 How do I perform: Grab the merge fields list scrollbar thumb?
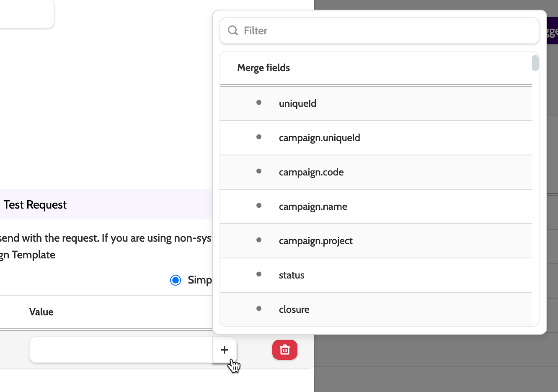(x=535, y=63)
